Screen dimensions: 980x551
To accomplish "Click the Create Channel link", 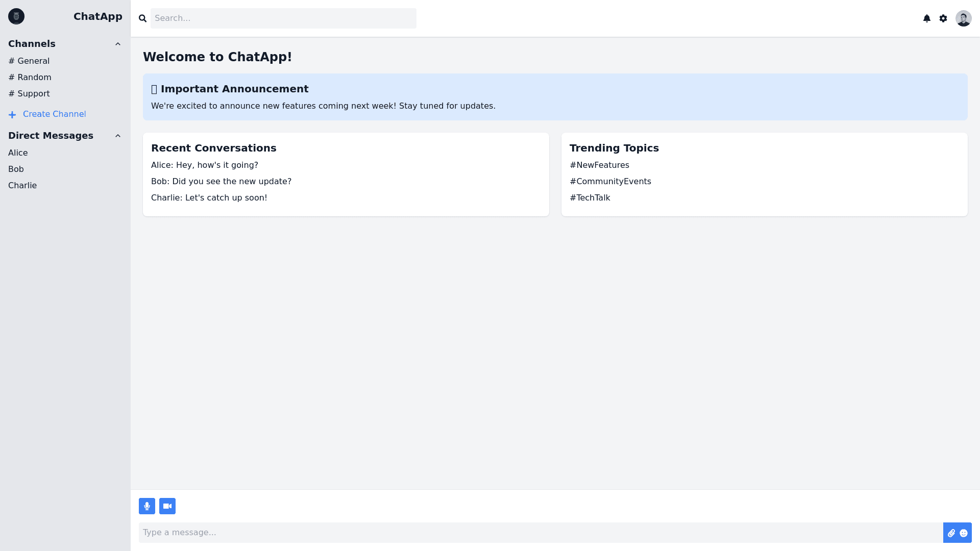I will (x=54, y=114).
